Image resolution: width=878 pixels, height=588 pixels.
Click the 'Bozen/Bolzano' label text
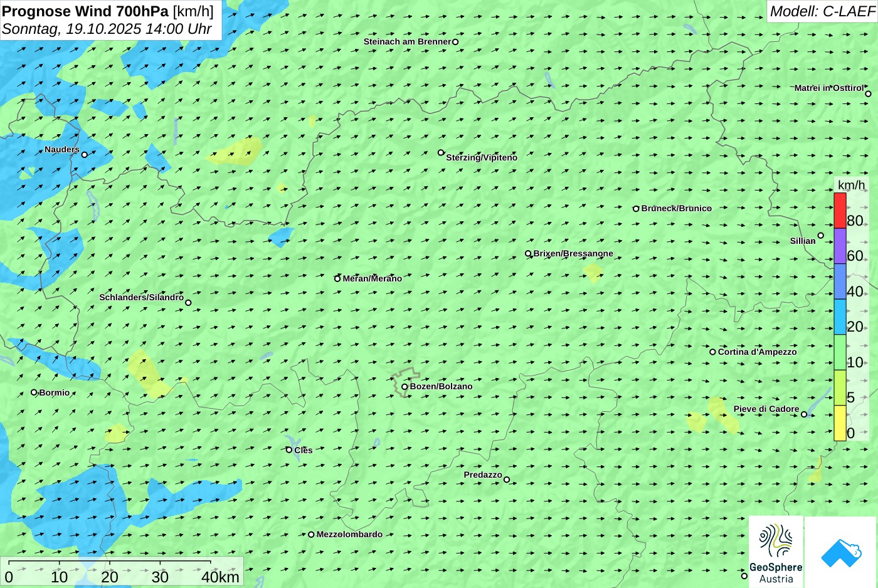(x=441, y=387)
